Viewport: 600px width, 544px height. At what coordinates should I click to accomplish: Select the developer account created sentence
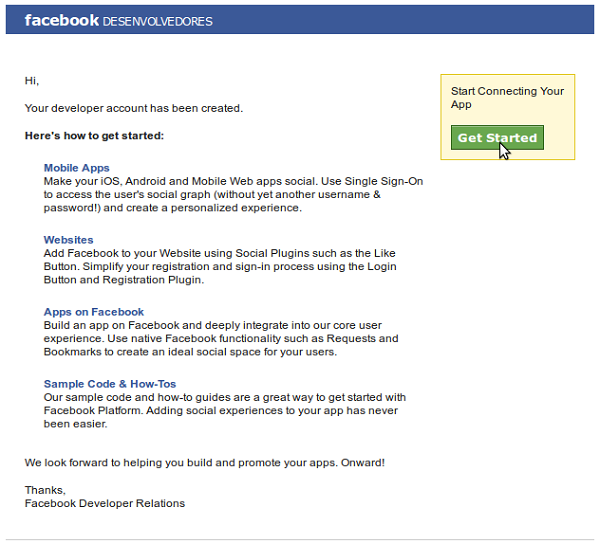tap(133, 108)
